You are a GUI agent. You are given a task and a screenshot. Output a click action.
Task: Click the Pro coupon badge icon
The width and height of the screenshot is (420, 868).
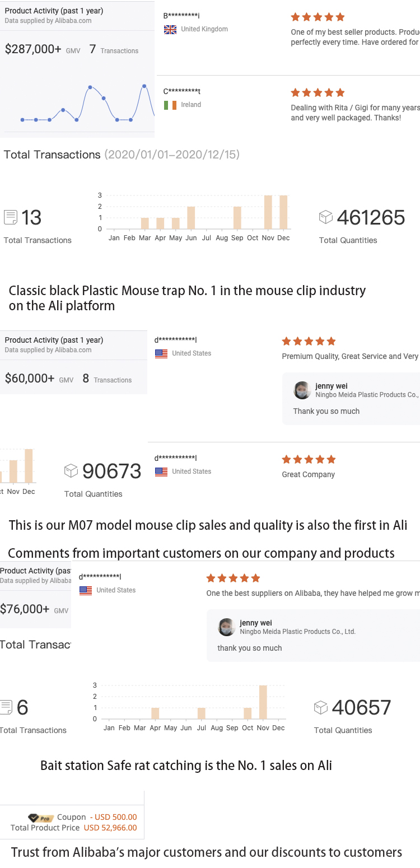coord(41,818)
